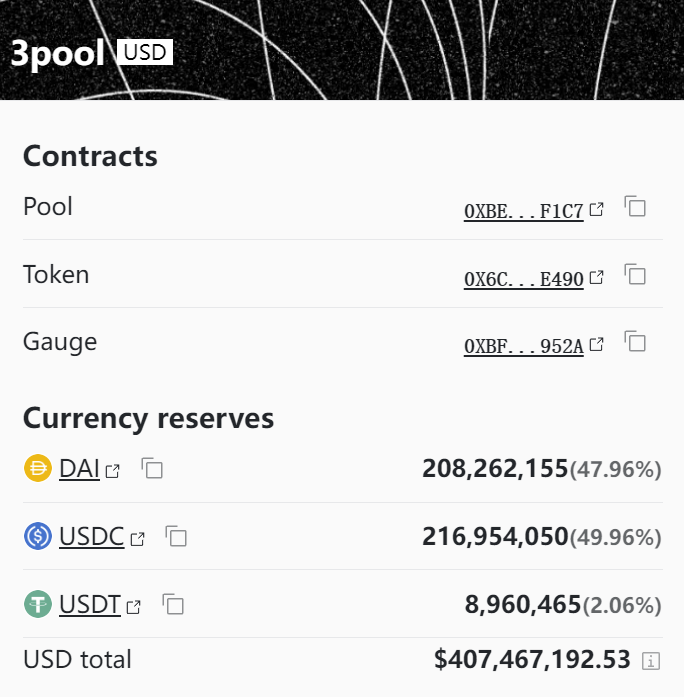This screenshot has height=697, width=684.
Task: Copy the Token contract address
Action: [635, 274]
